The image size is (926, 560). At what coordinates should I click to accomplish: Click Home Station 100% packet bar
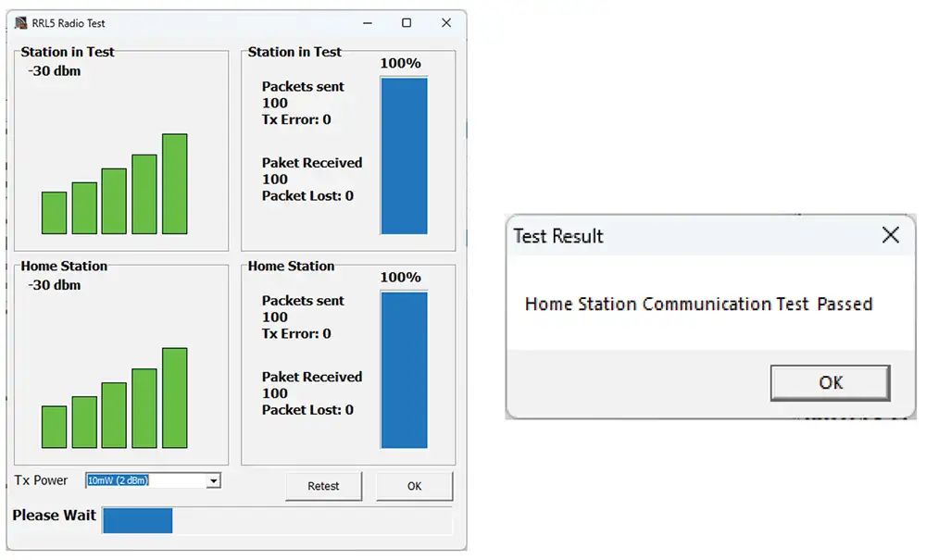(x=404, y=369)
